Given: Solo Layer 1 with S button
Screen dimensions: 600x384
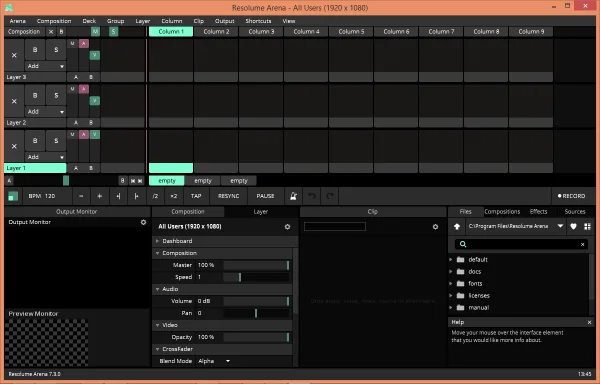Looking at the screenshot, I should [x=56, y=140].
